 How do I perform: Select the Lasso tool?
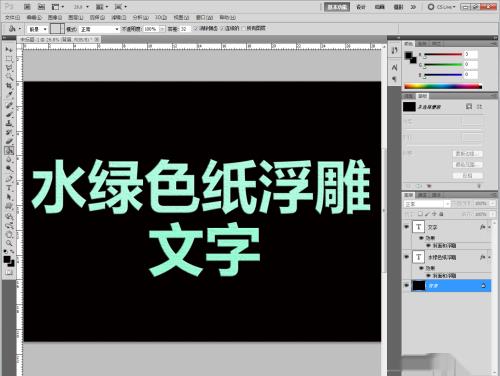(x=9, y=68)
